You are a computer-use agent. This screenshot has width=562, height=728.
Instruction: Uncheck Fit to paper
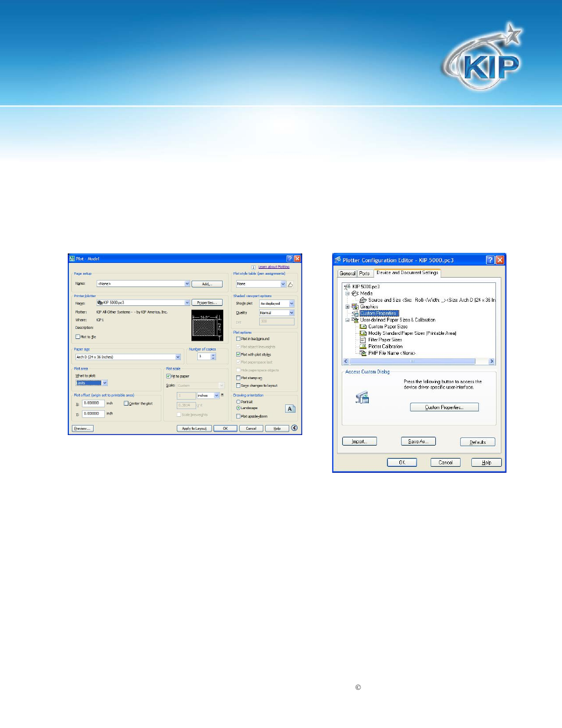pos(168,376)
